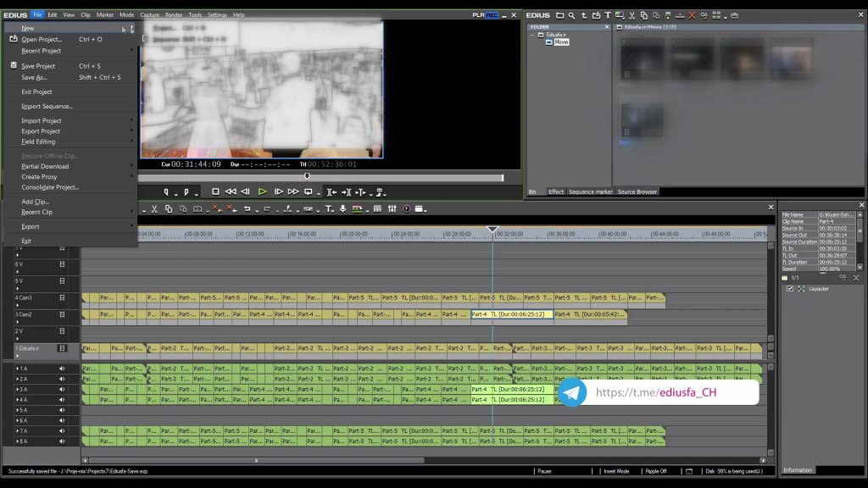Screen dimensions: 868x488
Task: Collapse the Ediusfa.ir folder tree node
Action: pyautogui.click(x=532, y=35)
